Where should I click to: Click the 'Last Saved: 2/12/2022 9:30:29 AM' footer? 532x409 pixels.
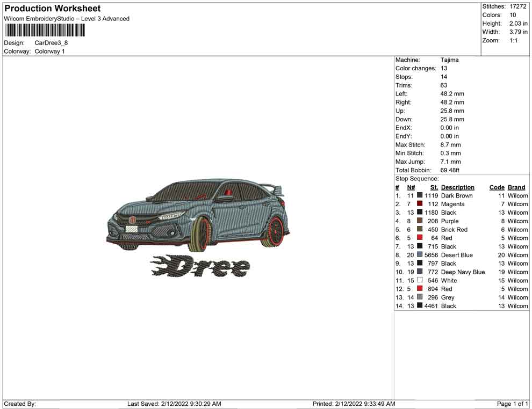pos(174,404)
